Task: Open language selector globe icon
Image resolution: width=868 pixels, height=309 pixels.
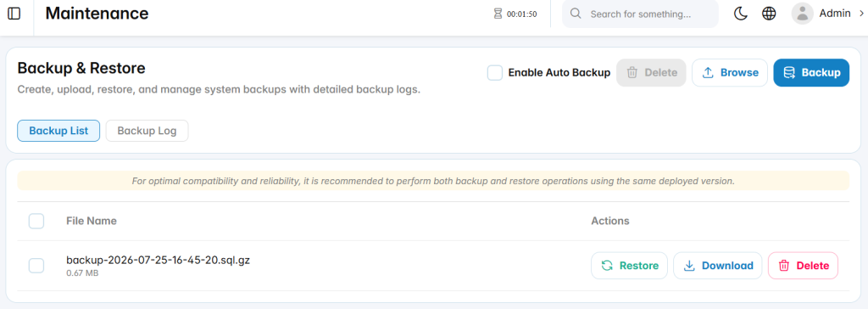Action: point(769,14)
